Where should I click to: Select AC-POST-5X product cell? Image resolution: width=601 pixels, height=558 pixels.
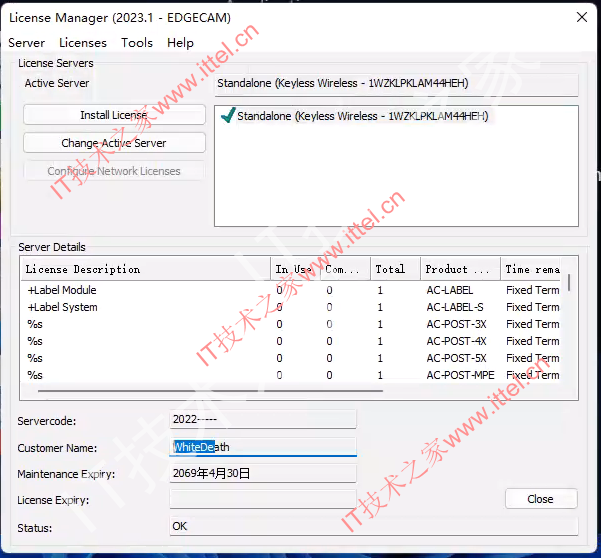click(x=456, y=358)
